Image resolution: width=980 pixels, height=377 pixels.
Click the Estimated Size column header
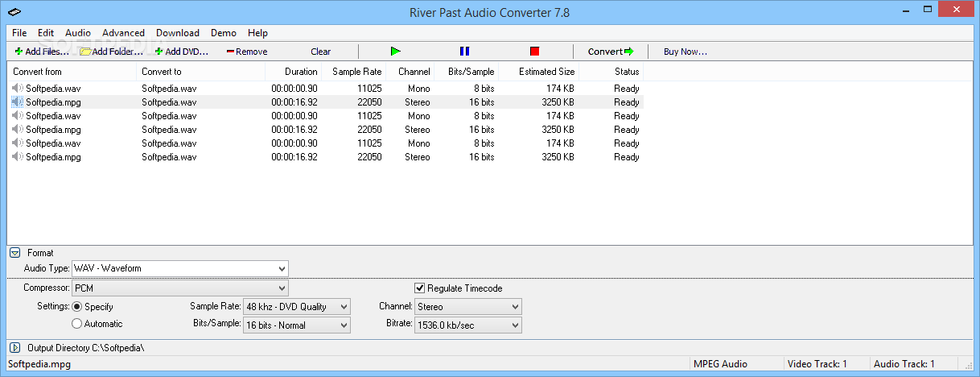[538, 72]
